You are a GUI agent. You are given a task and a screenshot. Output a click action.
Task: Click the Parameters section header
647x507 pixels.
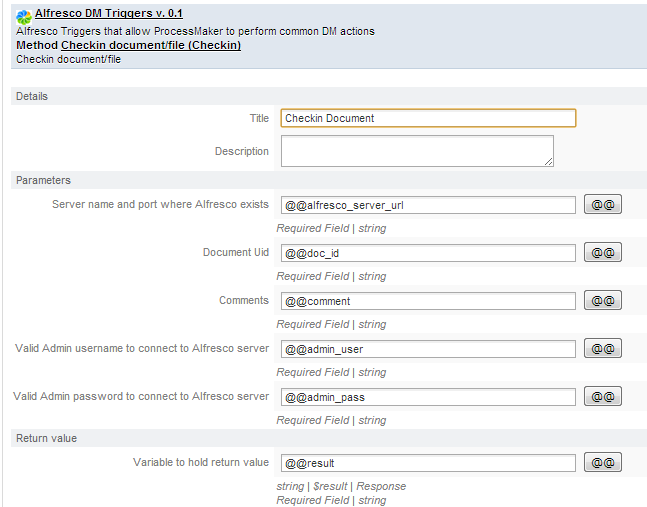coord(43,180)
